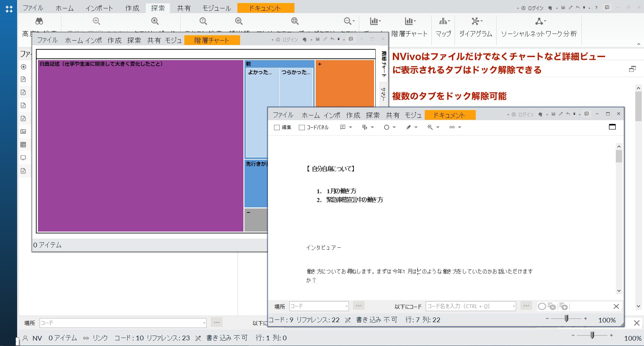Click the last run query icon
Viewport: 644px width, 346px height.
pos(96,21)
